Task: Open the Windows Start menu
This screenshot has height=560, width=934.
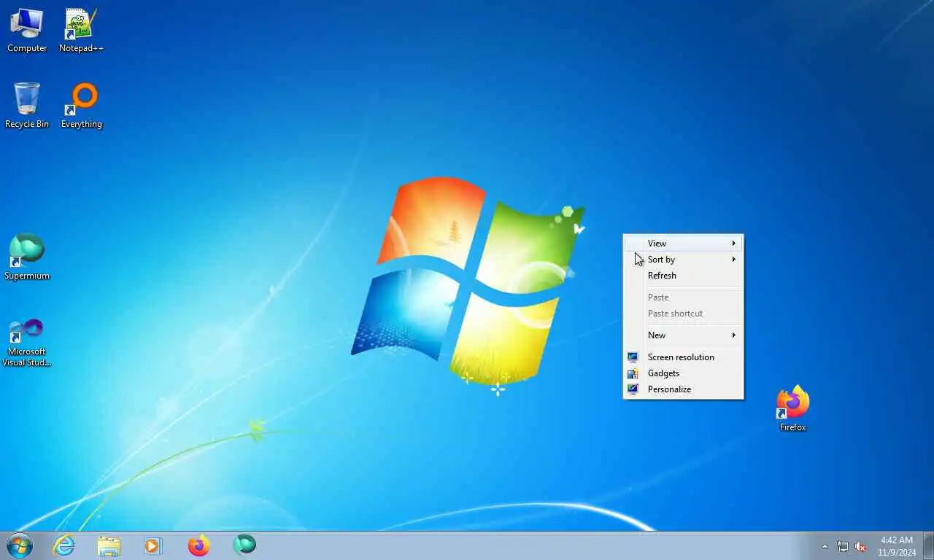Action: click(x=19, y=545)
